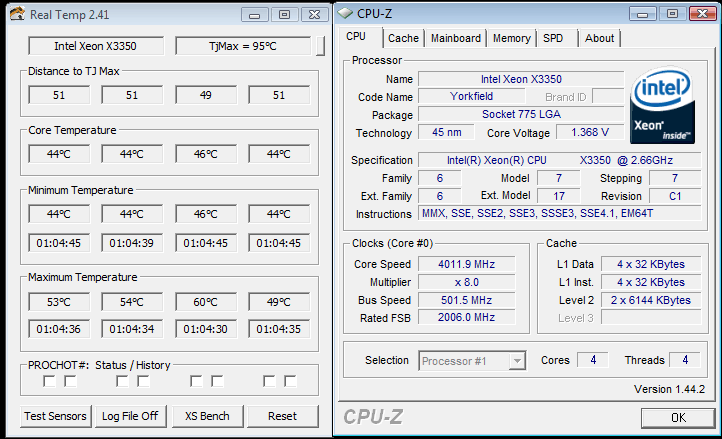Viewport: 722px width, 439px height.
Task: Click the Distance to TJ Max value 49
Action: (206, 95)
